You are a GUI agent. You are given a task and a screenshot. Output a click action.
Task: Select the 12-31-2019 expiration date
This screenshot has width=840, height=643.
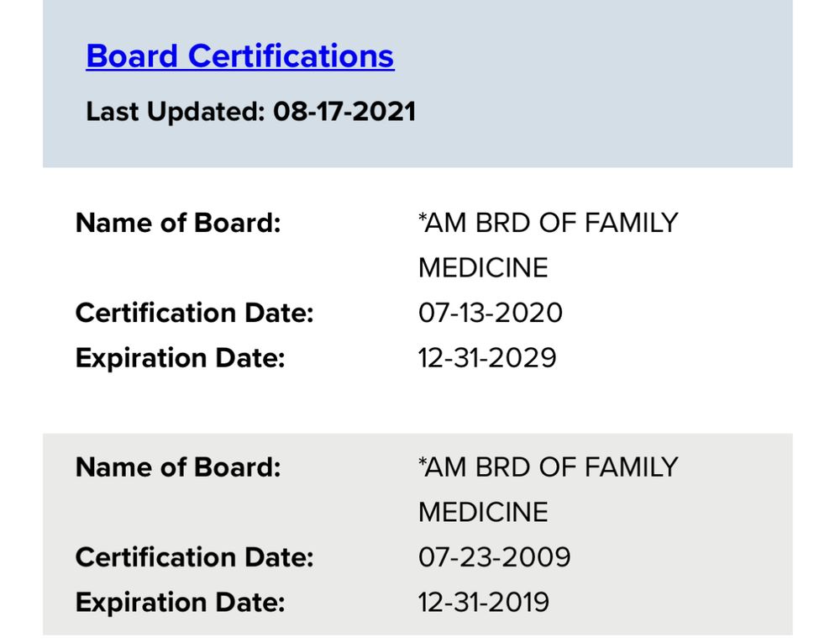pos(484,603)
